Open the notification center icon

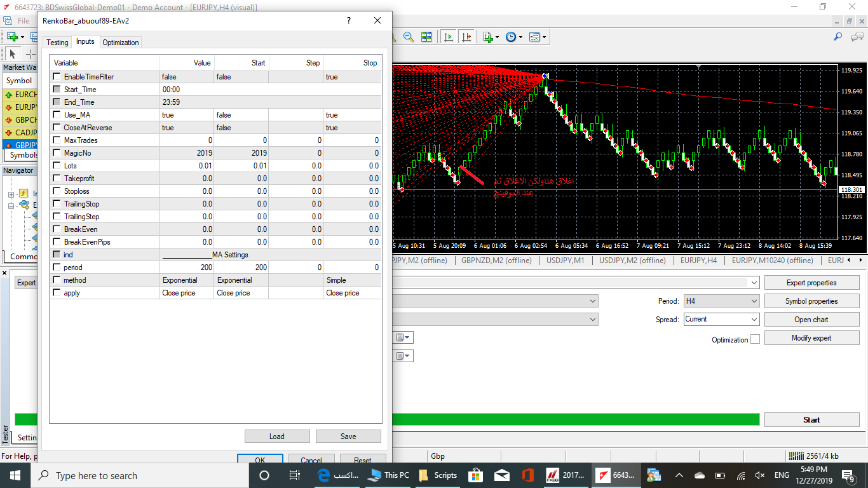848,475
